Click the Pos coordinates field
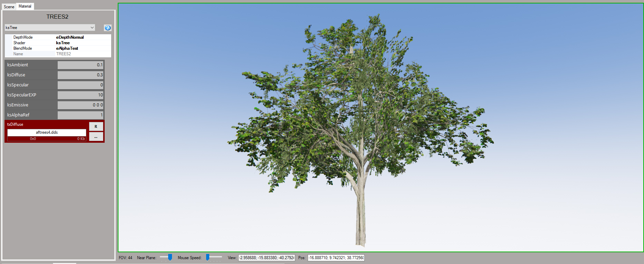Image resolution: width=644 pixels, height=264 pixels. pyautogui.click(x=336, y=258)
